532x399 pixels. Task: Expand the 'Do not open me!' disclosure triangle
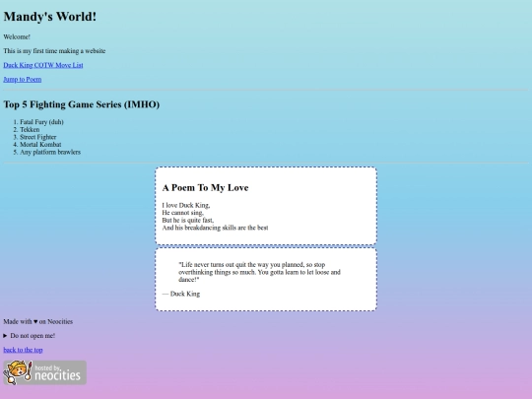click(5, 336)
